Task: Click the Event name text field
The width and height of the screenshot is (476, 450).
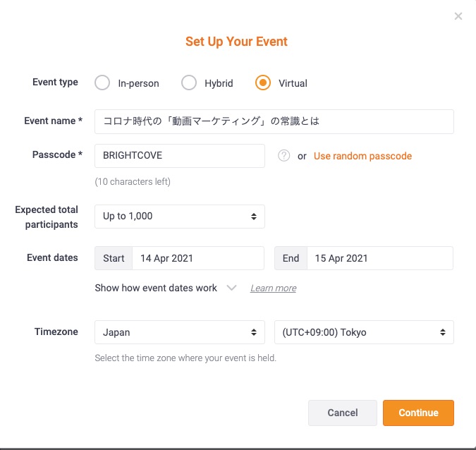Action: pyautogui.click(x=274, y=121)
